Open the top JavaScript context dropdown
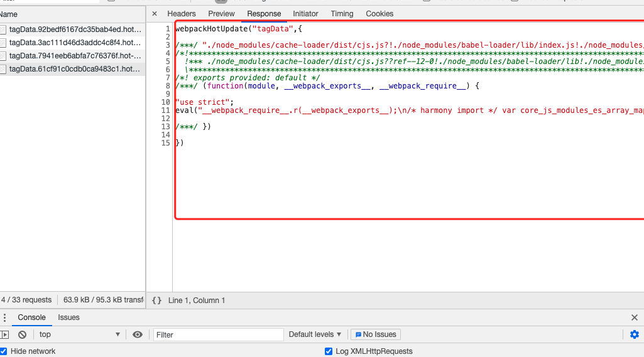The height and width of the screenshot is (357, 644). (79, 335)
